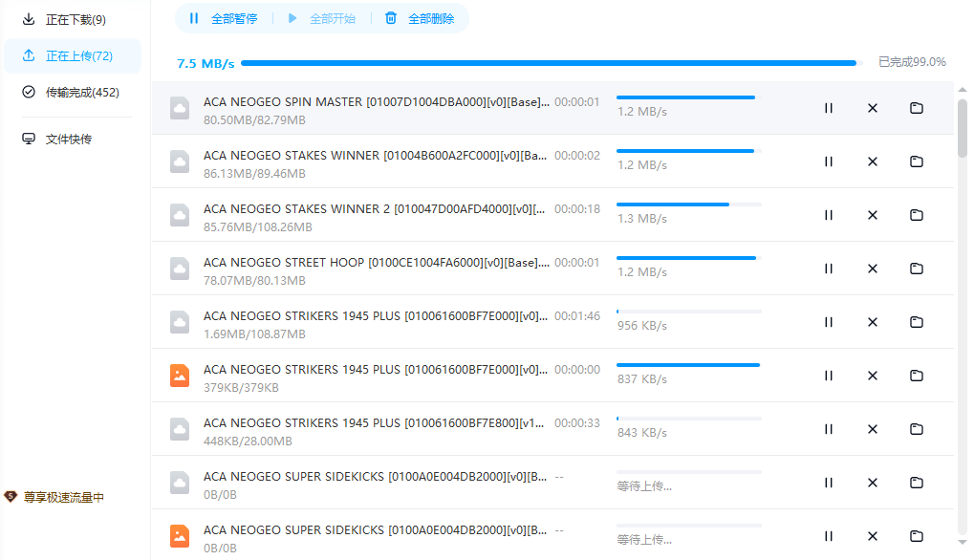Screen dimensions: 974x560
Task: Click the STREET HOOP file type icon
Action: [x=180, y=269]
